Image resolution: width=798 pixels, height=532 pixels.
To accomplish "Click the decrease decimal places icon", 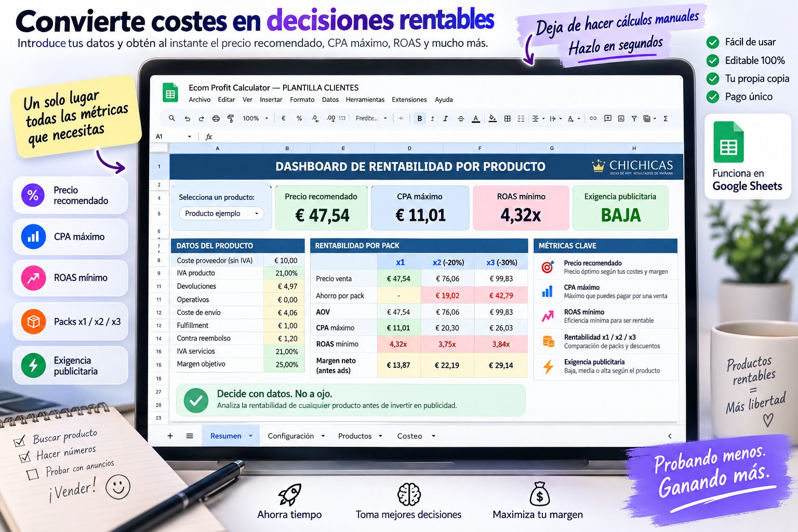I will click(x=315, y=118).
